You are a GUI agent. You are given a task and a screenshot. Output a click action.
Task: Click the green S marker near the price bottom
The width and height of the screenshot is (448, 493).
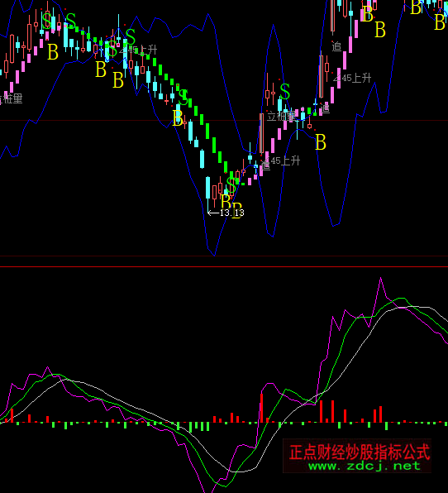tap(231, 185)
